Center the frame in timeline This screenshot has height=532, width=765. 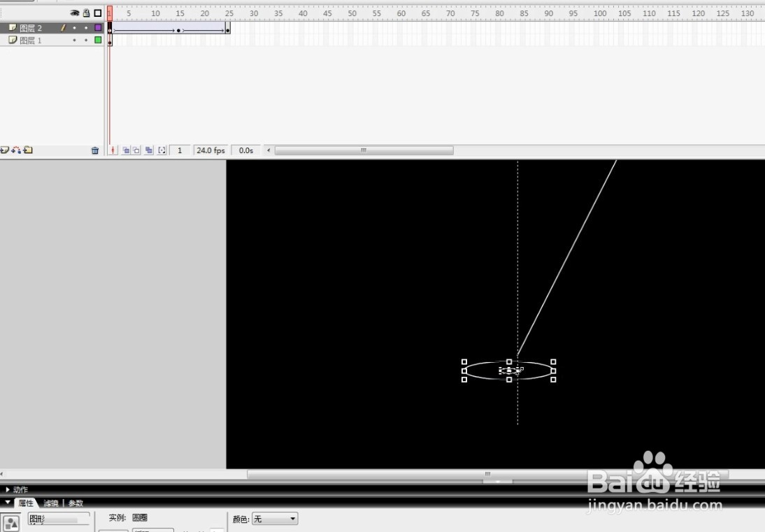coord(113,151)
